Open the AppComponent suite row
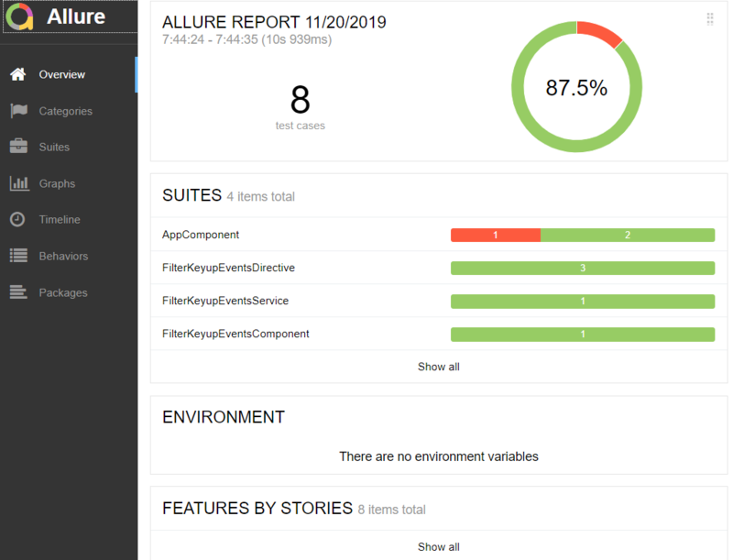Viewport: 733px width, 560px height. [x=439, y=235]
